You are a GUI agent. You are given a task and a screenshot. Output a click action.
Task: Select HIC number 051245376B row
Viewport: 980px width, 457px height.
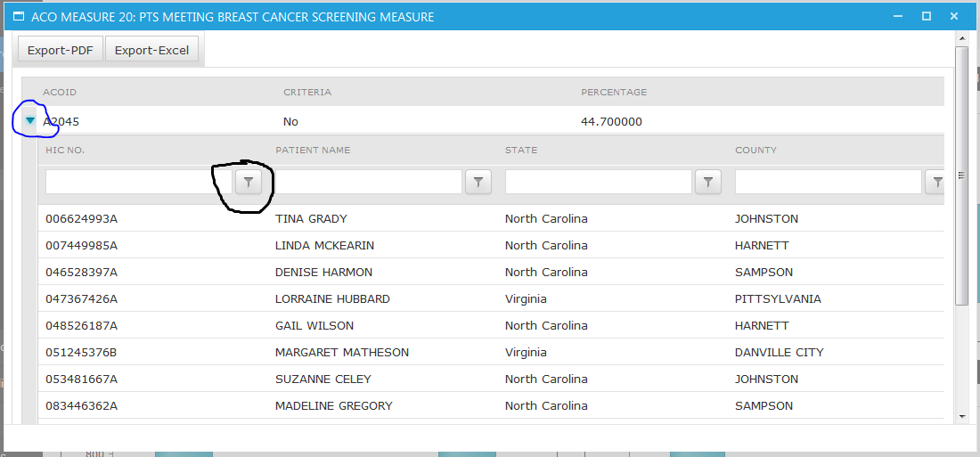click(x=81, y=352)
